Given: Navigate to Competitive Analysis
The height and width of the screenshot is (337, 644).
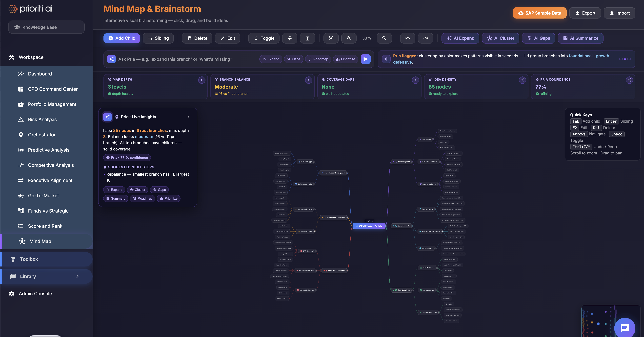Looking at the screenshot, I should point(46,165).
